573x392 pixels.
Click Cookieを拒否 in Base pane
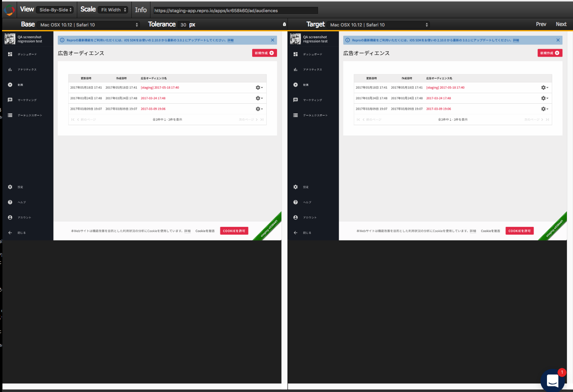coord(205,231)
